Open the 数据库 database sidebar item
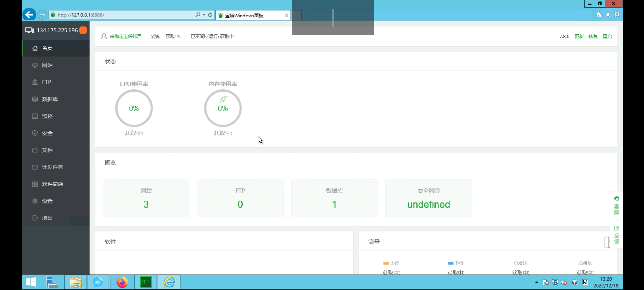 (56, 99)
